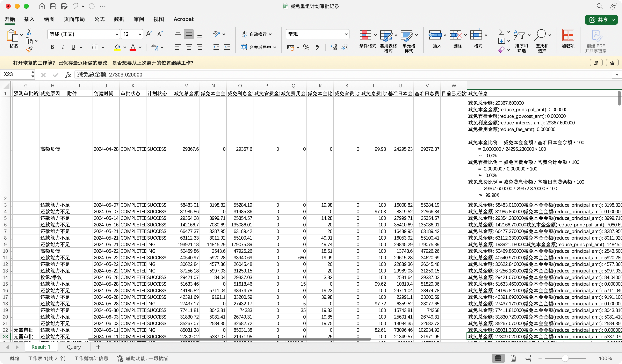Click the Borders icon in font group
622x364 pixels.
click(95, 47)
